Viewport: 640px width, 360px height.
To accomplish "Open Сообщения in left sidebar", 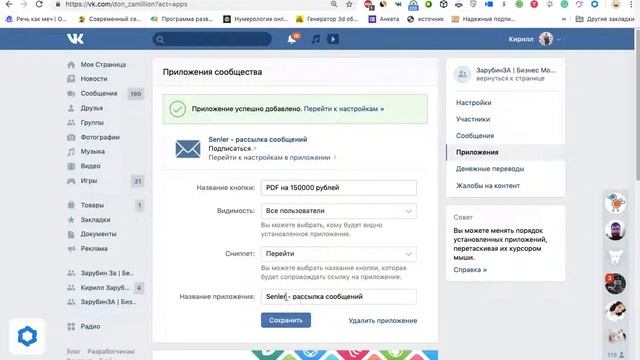I will [99, 93].
